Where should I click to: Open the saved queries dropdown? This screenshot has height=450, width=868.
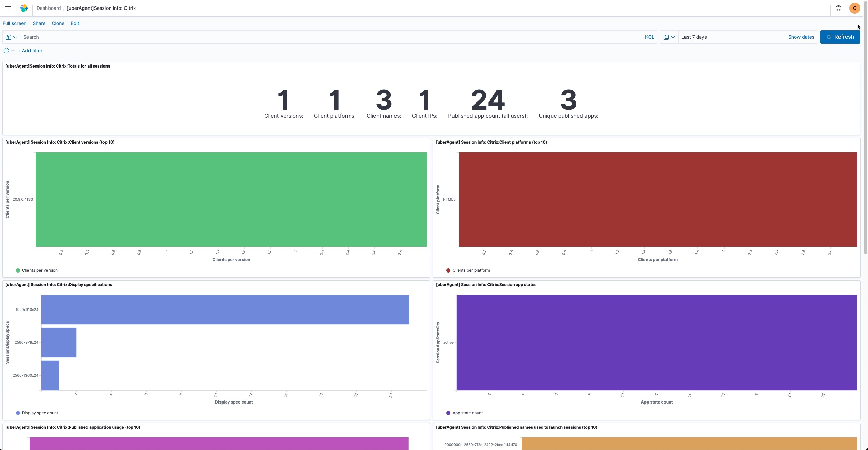12,37
